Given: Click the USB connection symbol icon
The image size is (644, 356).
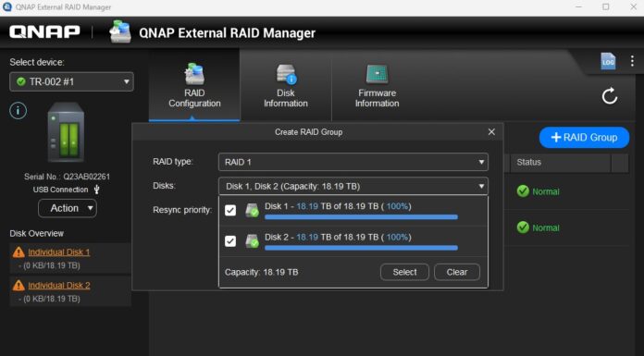Looking at the screenshot, I should tap(97, 190).
